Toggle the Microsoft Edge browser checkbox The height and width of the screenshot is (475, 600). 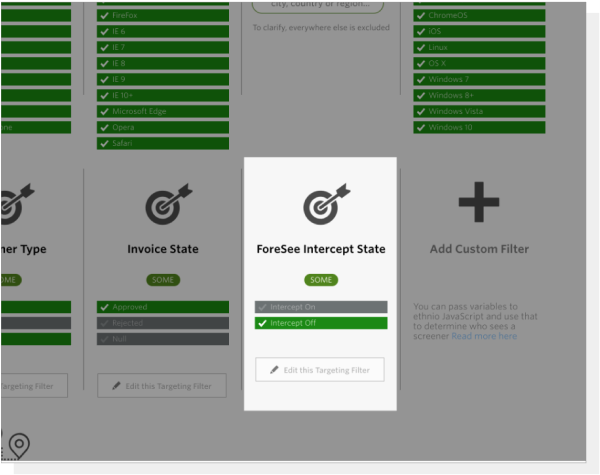coord(104,111)
